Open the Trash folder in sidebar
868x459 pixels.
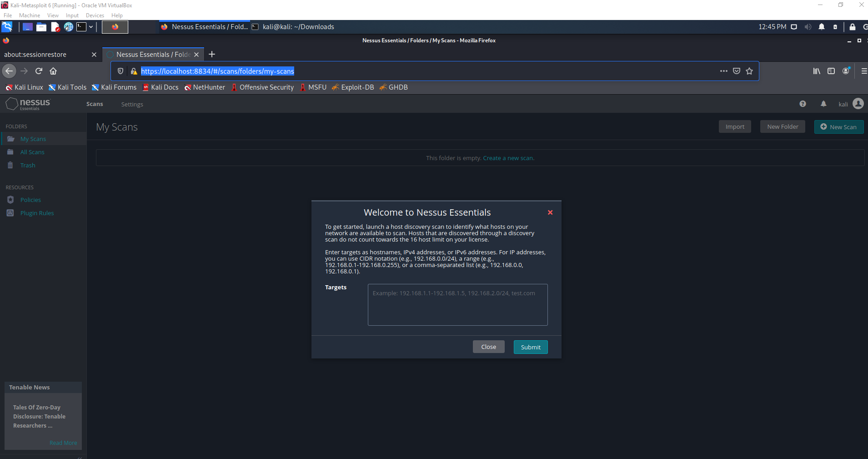point(43,165)
